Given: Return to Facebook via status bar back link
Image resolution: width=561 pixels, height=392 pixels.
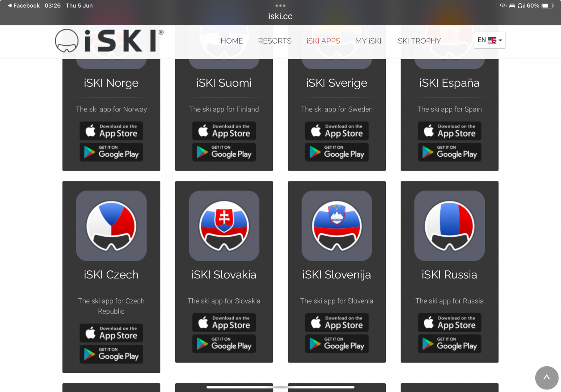Looking at the screenshot, I should pyautogui.click(x=24, y=5).
